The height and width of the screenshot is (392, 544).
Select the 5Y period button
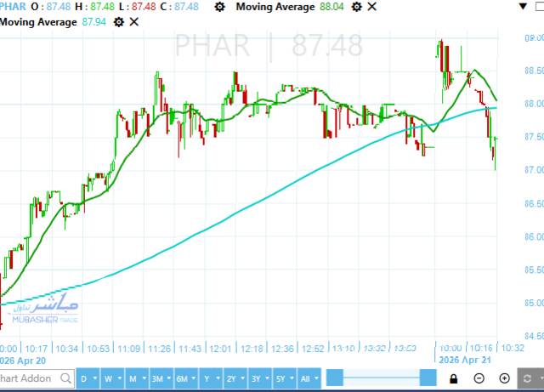click(280, 378)
